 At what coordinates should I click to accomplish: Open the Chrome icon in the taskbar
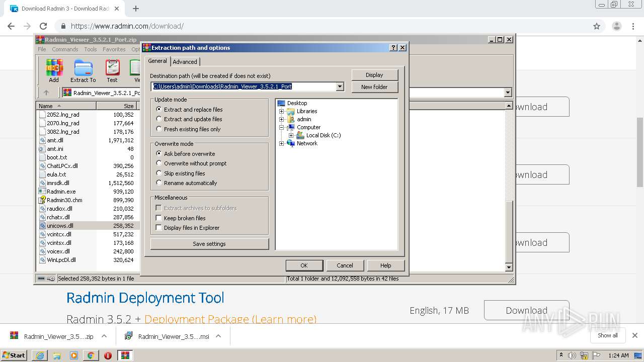pyautogui.click(x=91, y=355)
